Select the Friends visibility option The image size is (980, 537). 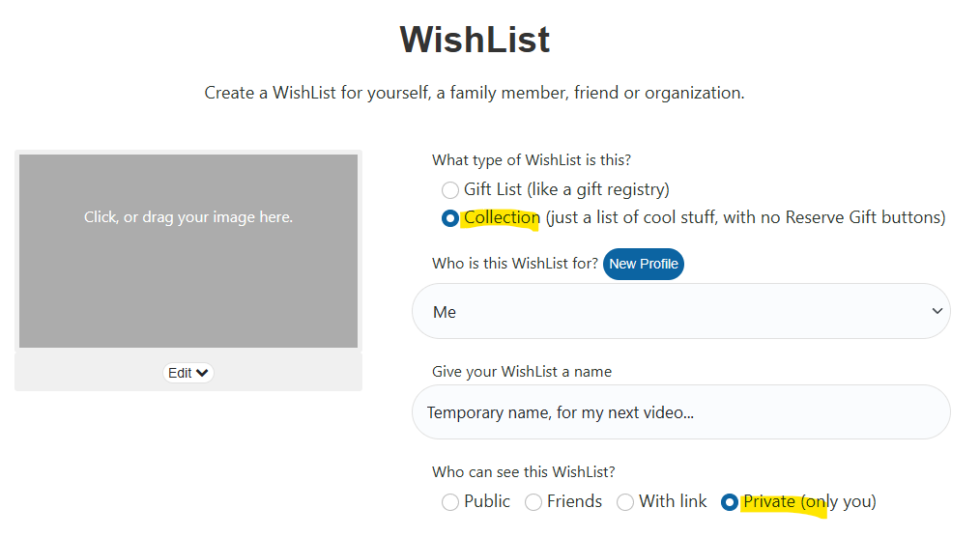tap(533, 502)
